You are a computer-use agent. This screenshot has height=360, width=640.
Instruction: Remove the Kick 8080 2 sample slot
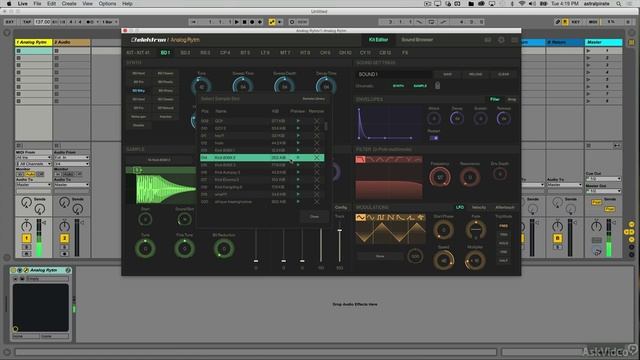[x=316, y=158]
